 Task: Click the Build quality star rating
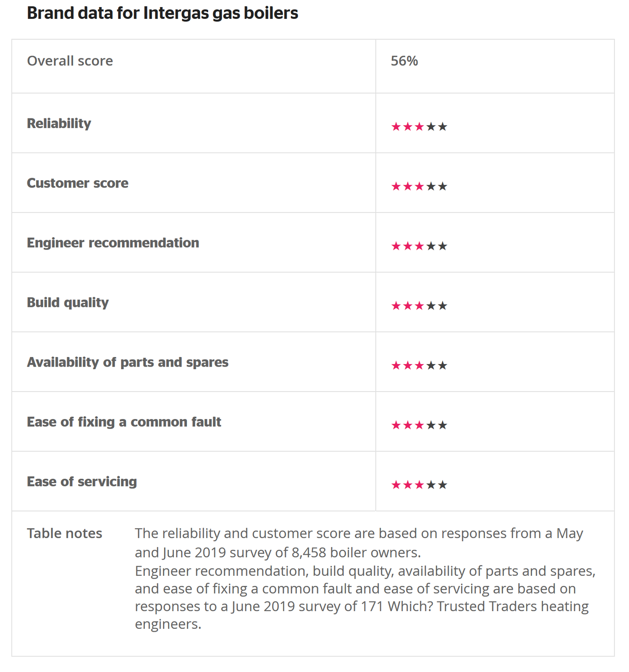point(419,305)
